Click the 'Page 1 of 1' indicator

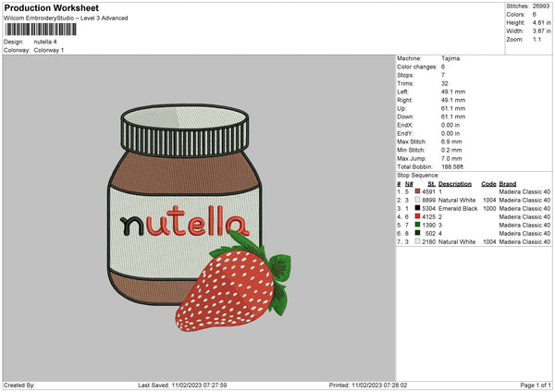536,385
